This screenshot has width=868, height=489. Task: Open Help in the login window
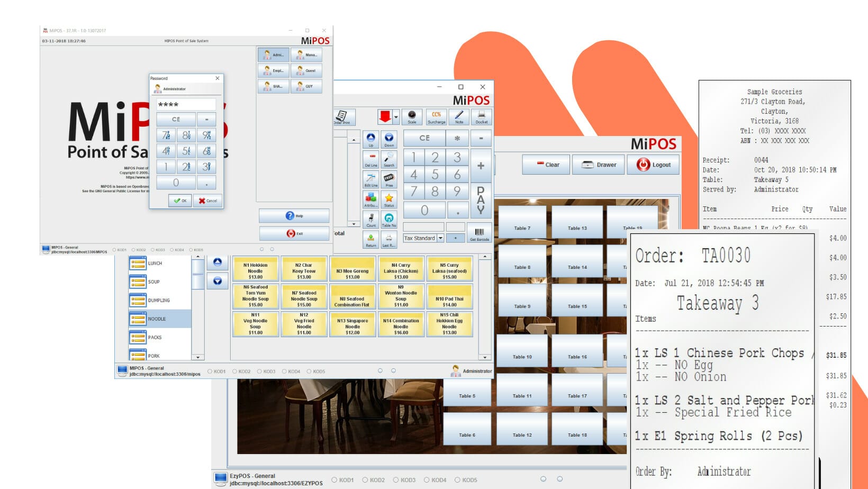point(294,216)
